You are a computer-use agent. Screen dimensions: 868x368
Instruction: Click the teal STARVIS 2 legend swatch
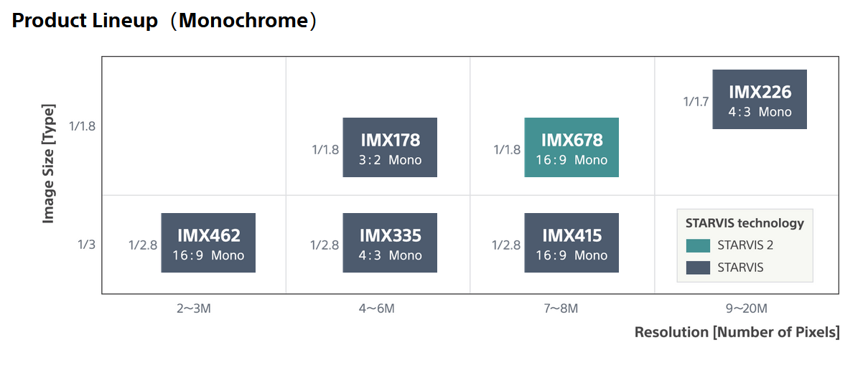click(x=698, y=245)
